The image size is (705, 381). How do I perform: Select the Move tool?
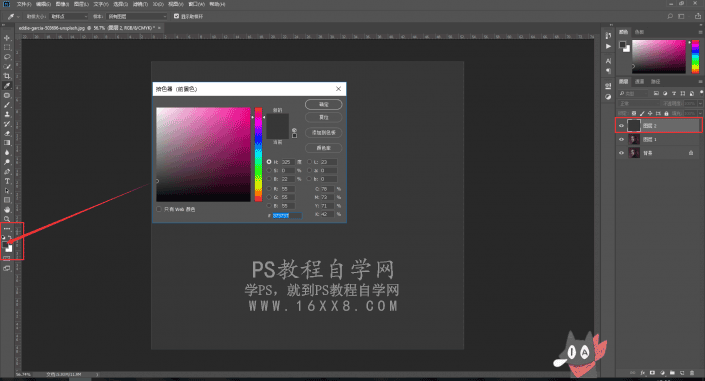coord(7,38)
